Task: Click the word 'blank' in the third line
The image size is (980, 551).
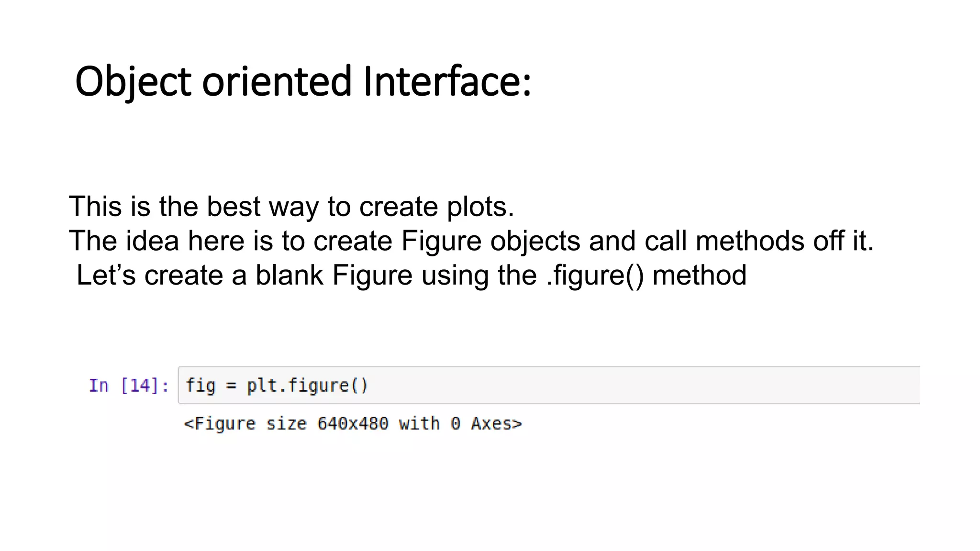Action: [x=290, y=275]
